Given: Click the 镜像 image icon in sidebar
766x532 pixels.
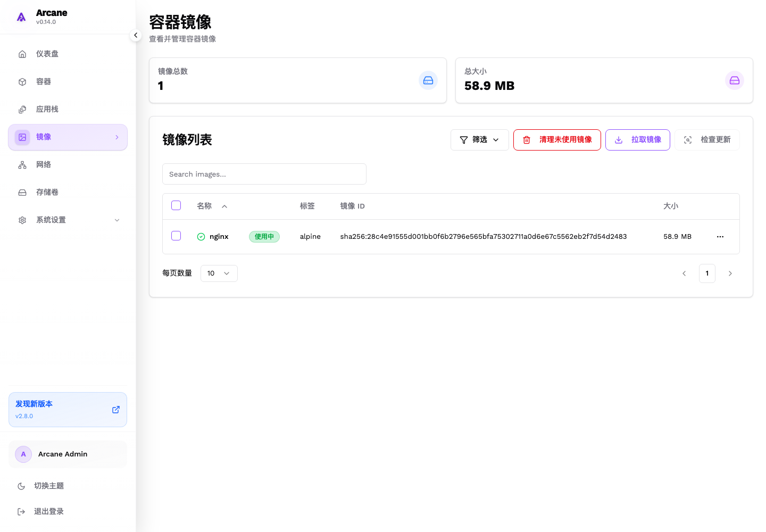Looking at the screenshot, I should tap(22, 137).
